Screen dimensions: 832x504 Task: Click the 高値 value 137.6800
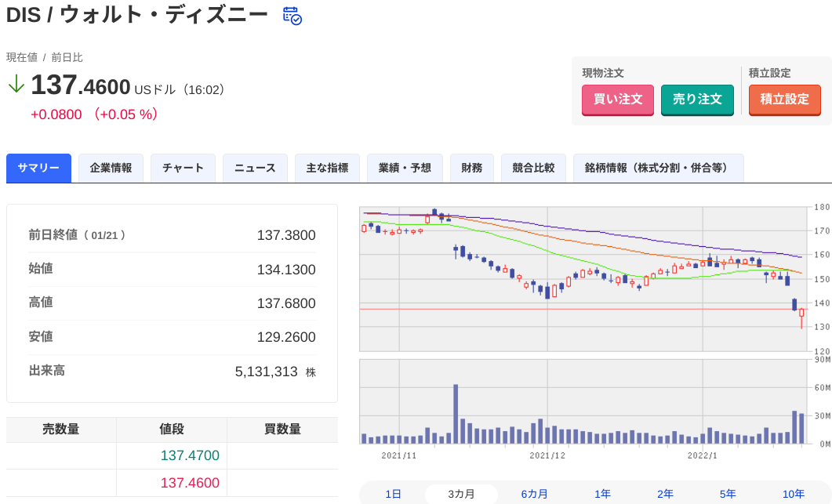click(x=286, y=303)
